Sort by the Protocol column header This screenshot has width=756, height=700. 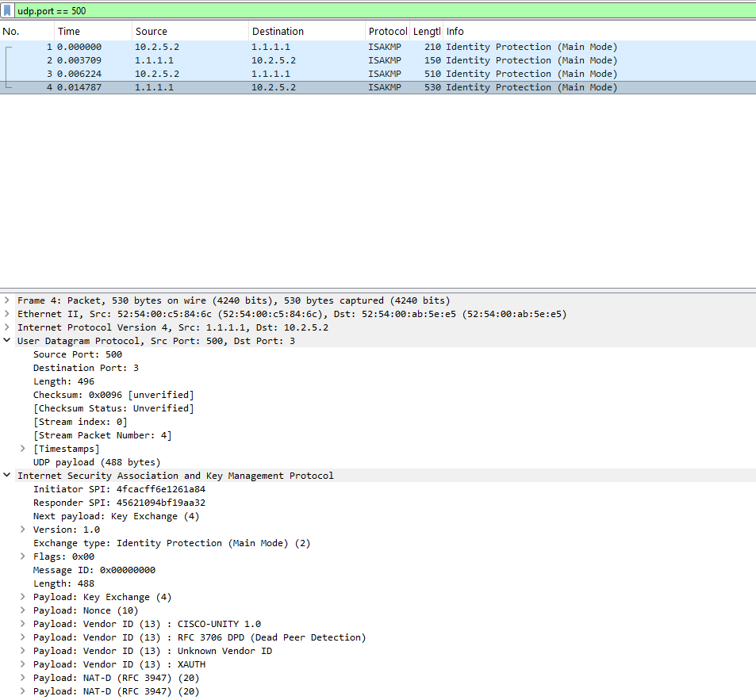tap(387, 32)
